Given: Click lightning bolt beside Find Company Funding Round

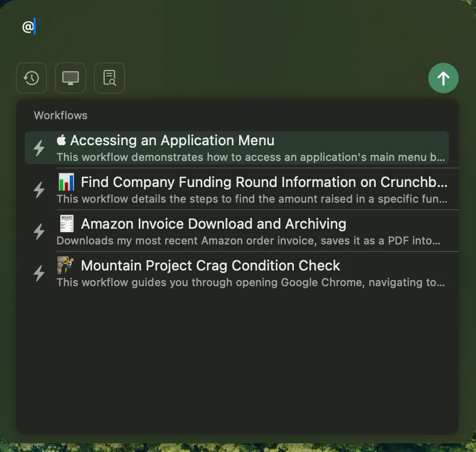Looking at the screenshot, I should [39, 190].
